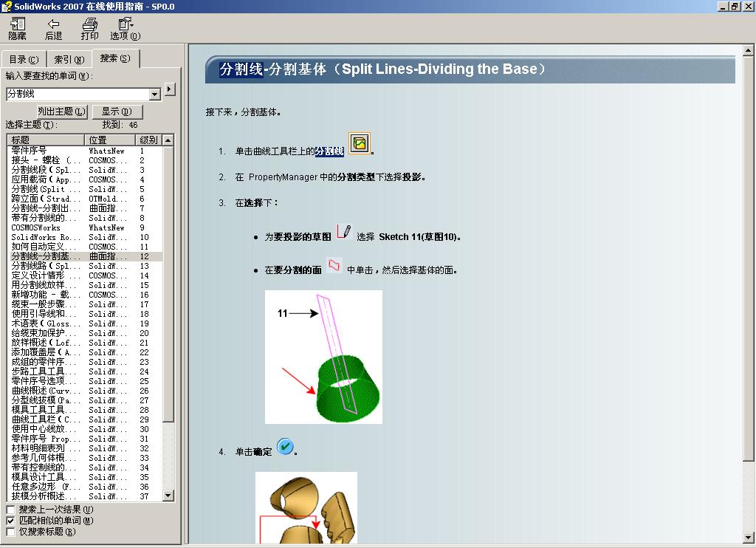Select the topic 曲线概述 (Curv...

coord(86,391)
